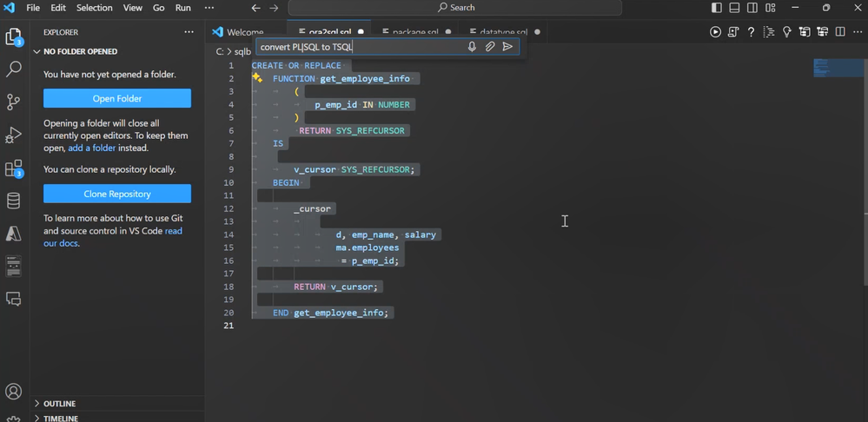Open the Azure view in activity bar
868x422 pixels.
coord(13,234)
